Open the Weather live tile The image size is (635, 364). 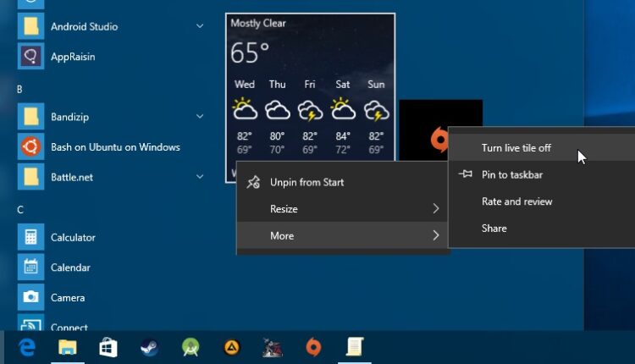[x=310, y=87]
